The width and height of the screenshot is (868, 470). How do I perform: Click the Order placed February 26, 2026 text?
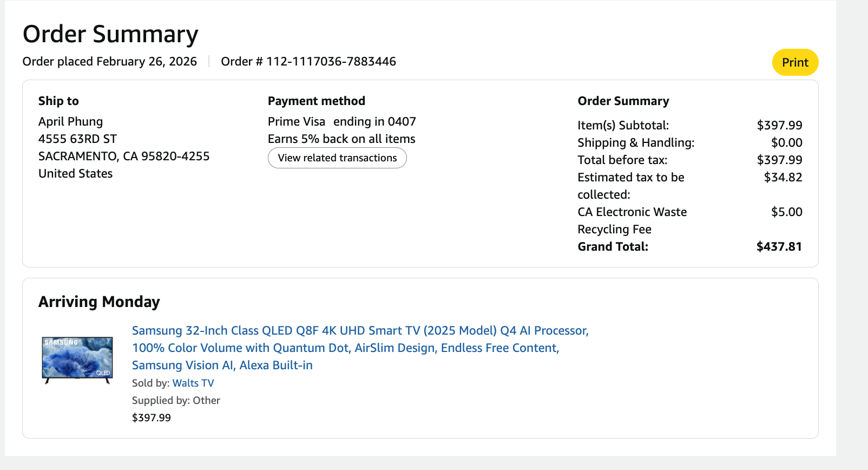(109, 62)
